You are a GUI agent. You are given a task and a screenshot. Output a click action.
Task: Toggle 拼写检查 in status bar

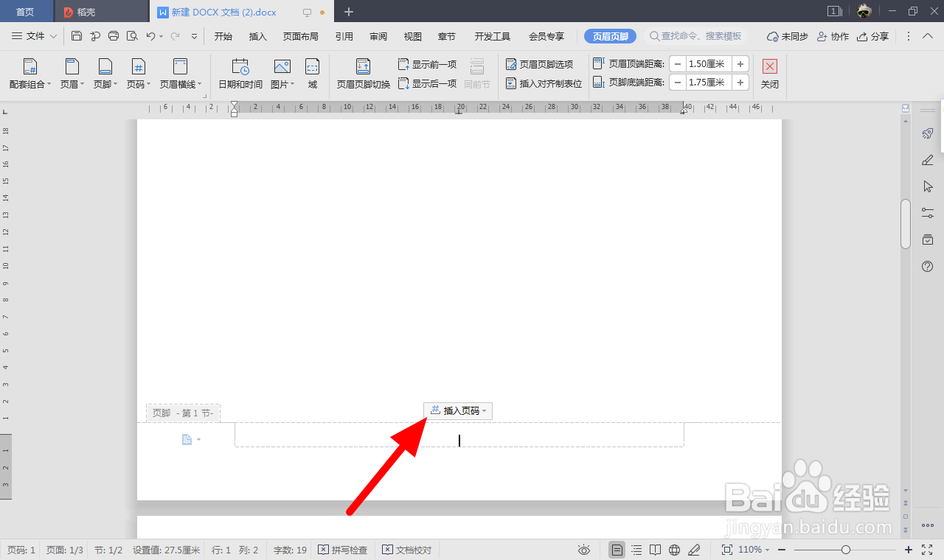(x=343, y=550)
